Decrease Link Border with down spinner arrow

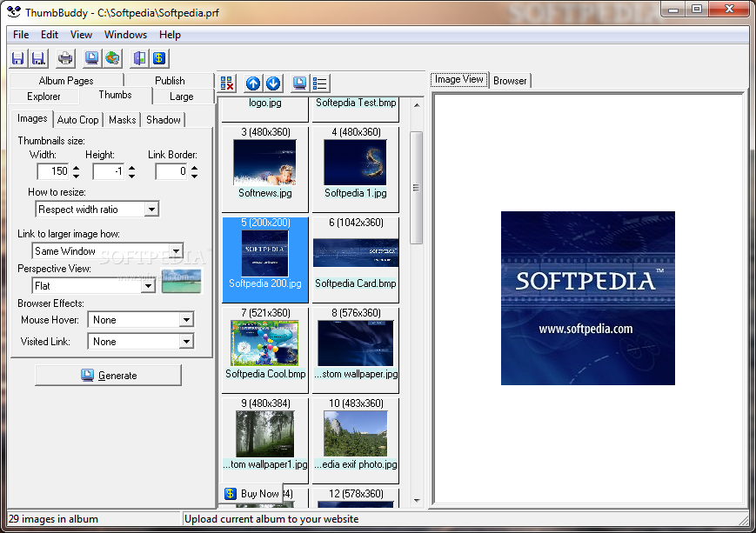click(x=194, y=176)
